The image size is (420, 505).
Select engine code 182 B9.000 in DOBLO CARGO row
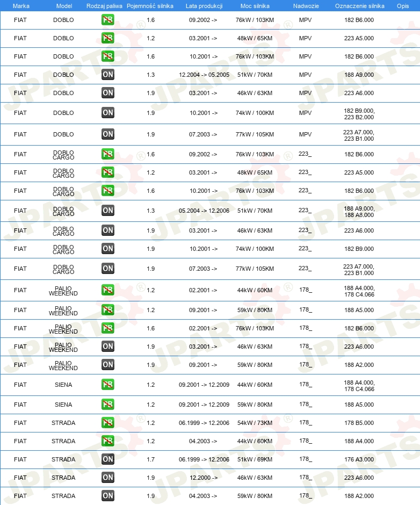[359, 249]
